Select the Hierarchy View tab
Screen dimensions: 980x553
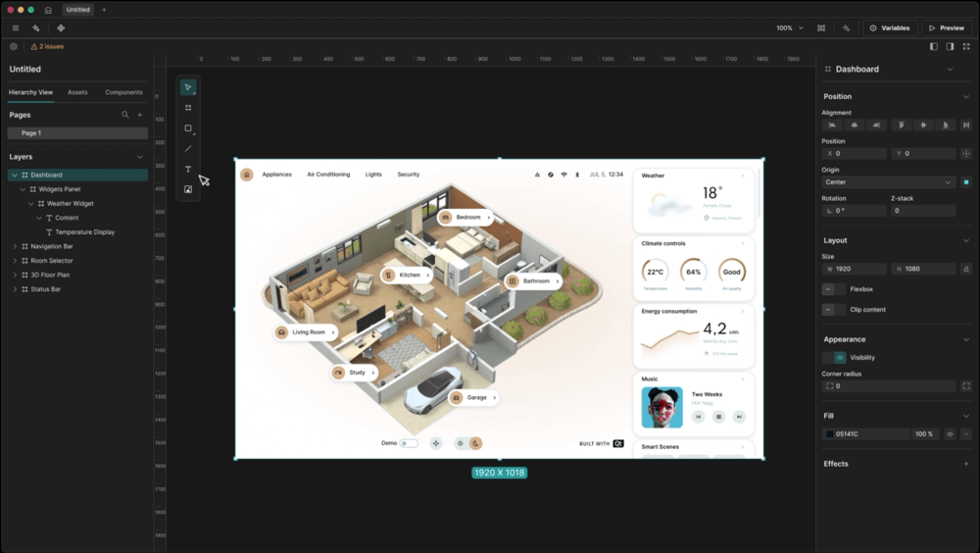(x=30, y=92)
